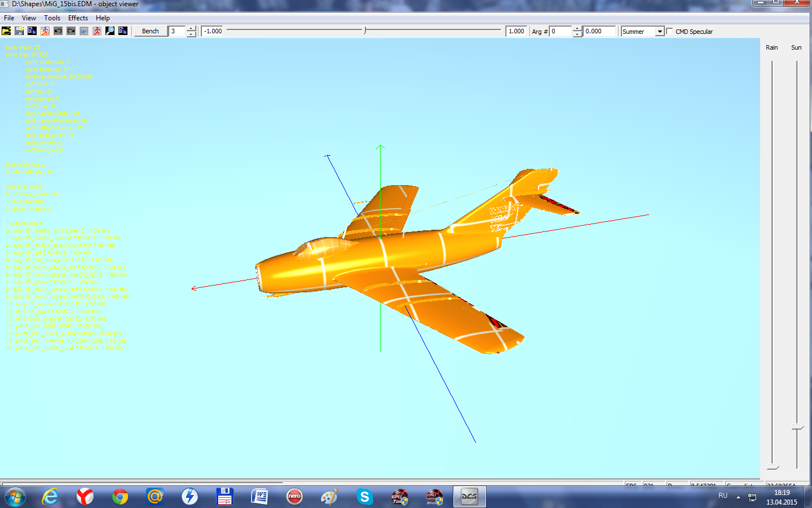
Task: Click the undo arrow toolbar icon
Action: point(58,31)
